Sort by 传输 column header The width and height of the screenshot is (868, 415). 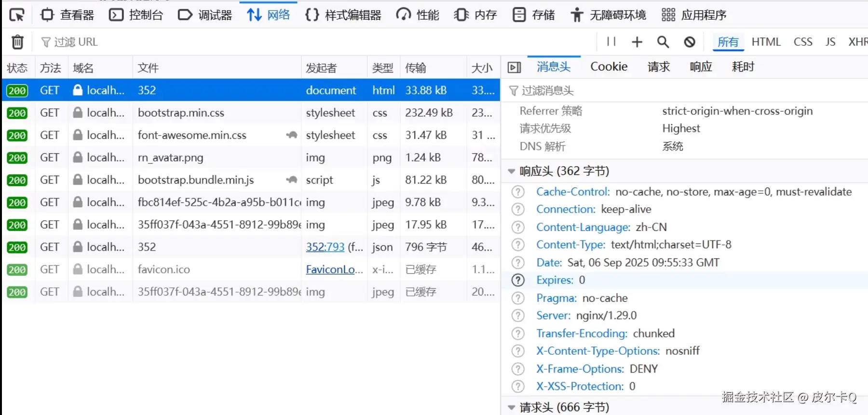click(433, 67)
